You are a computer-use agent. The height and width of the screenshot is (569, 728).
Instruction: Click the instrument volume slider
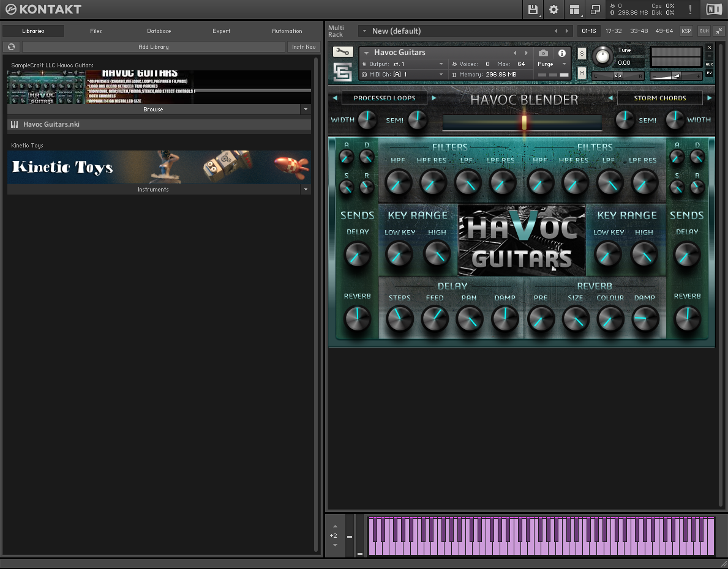tap(675, 76)
